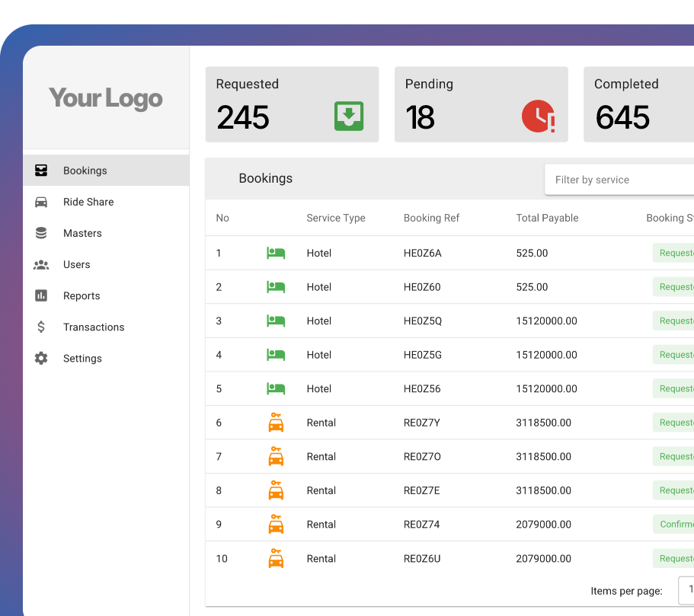Image resolution: width=694 pixels, height=616 pixels.
Task: Click the 525.00 amount for HE0Z6A
Action: (x=532, y=253)
